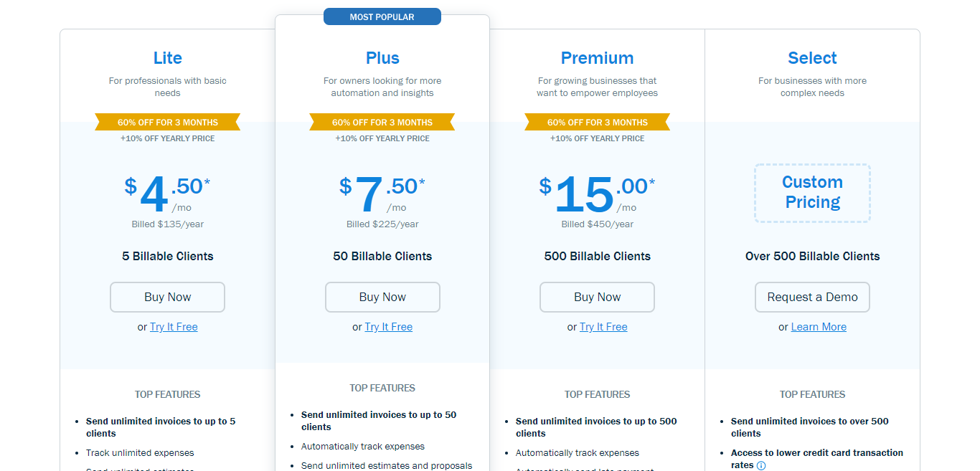Click the 60% off banner on Plus
This screenshot has height=471, width=980.
point(382,122)
